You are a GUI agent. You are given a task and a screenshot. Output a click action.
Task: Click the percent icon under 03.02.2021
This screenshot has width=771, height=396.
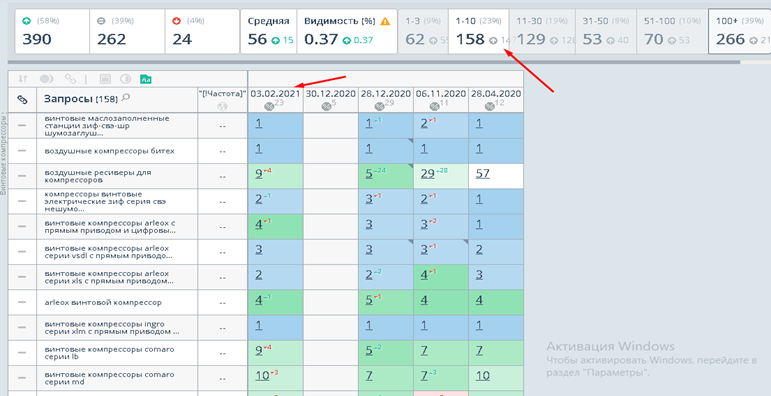(x=269, y=106)
